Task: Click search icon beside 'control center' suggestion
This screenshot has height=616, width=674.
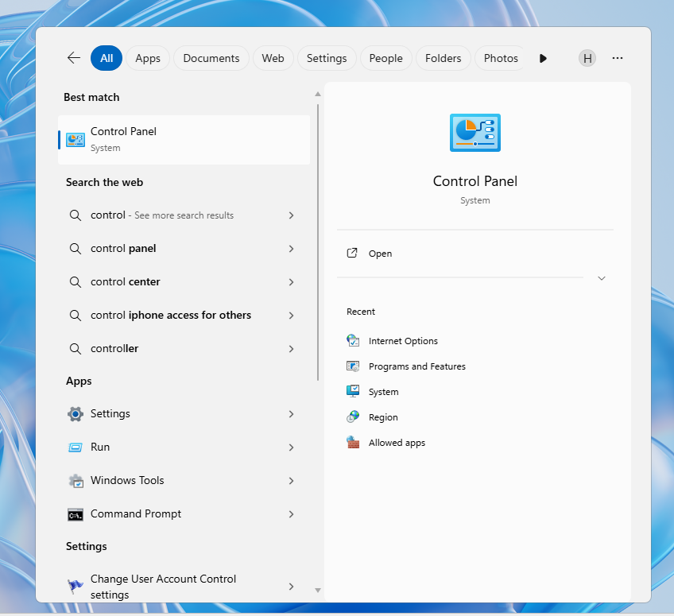Action: [x=76, y=282]
